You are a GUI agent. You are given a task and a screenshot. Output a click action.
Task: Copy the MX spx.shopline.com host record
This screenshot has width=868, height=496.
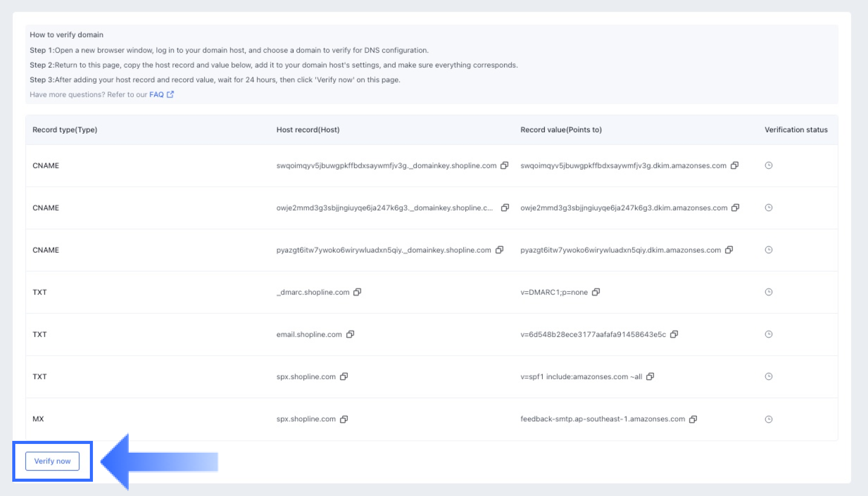coord(344,419)
